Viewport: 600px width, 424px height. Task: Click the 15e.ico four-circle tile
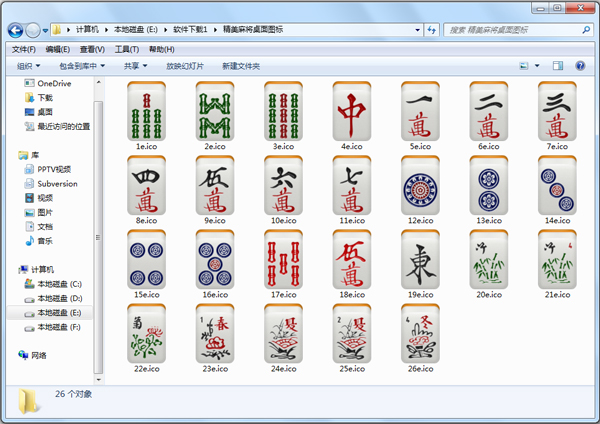(x=146, y=261)
